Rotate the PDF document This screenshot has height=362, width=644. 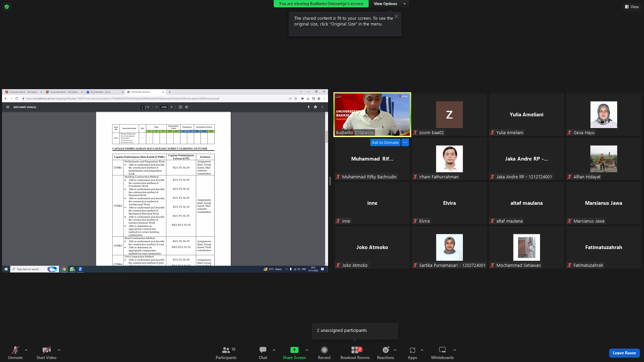(186, 107)
